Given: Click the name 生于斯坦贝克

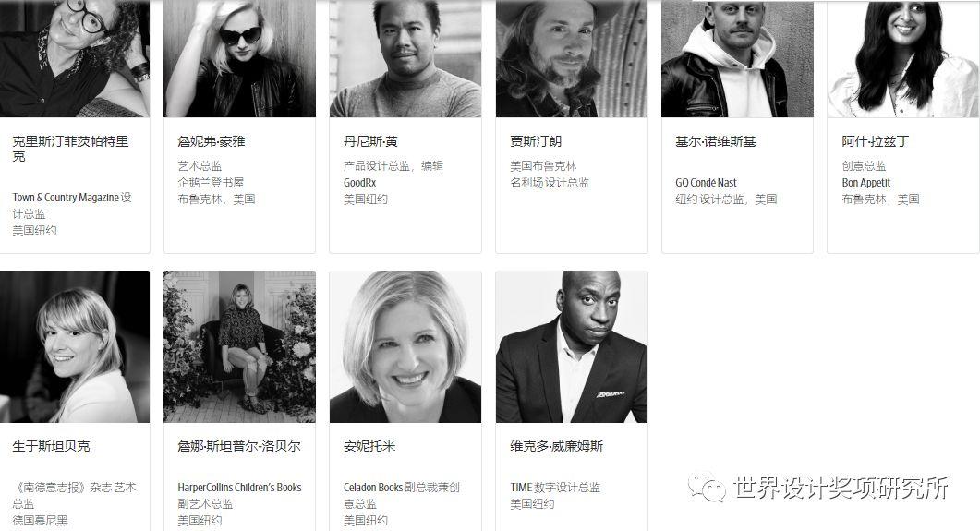Looking at the screenshot, I should tap(51, 447).
